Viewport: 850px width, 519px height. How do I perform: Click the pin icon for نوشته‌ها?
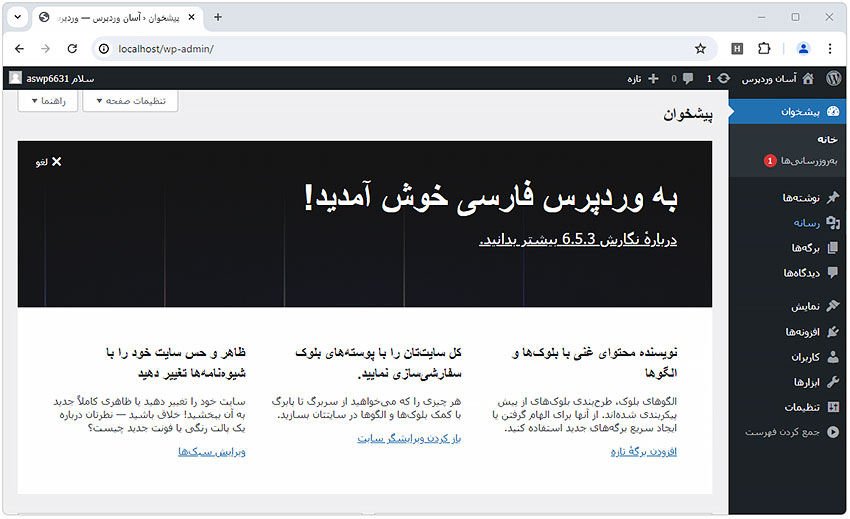coord(833,197)
